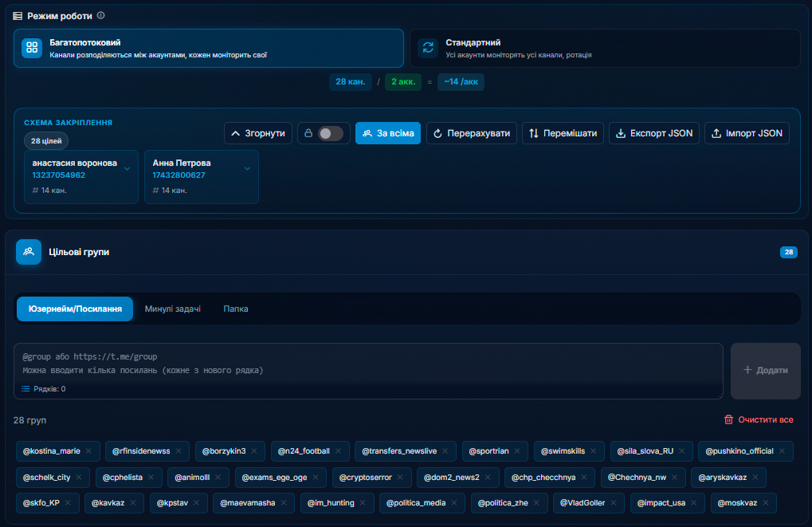Click Перерахувати to recalculate the distribution

(x=471, y=133)
